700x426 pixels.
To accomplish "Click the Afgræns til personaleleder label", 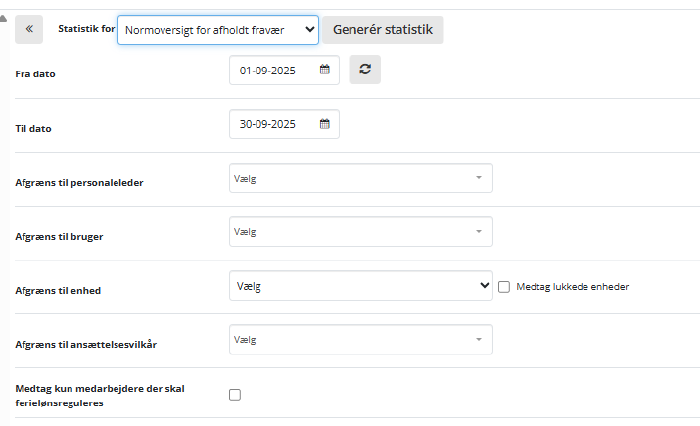I will (x=80, y=183).
